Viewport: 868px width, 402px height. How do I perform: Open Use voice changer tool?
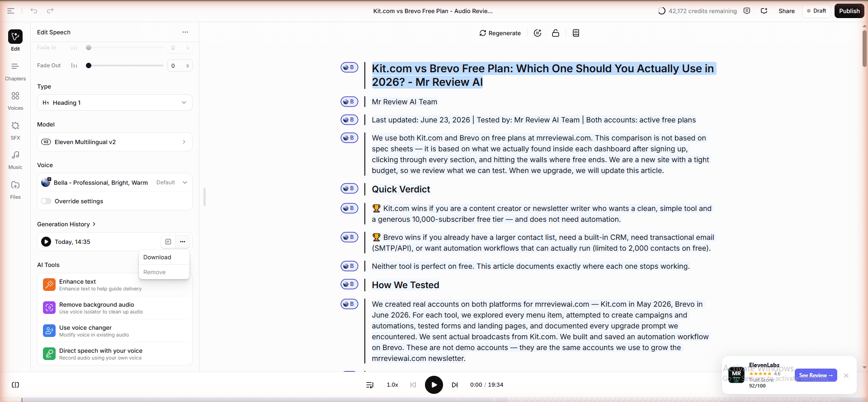coord(115,331)
